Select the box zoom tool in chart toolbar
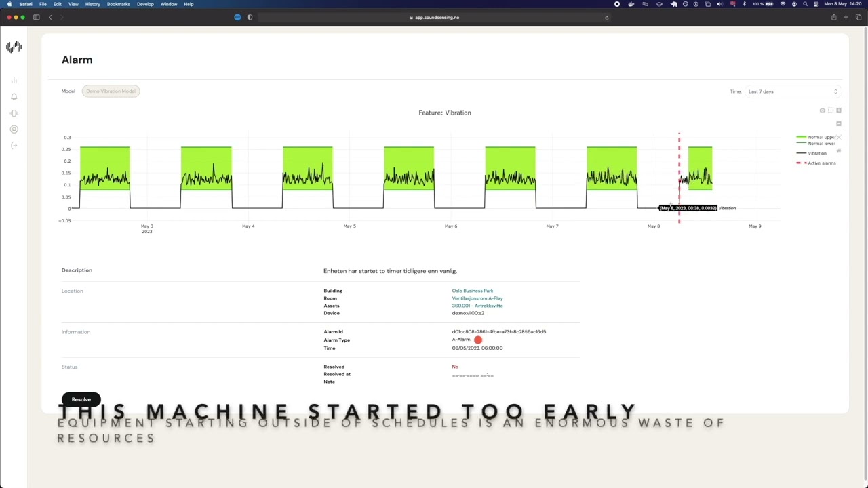Viewport: 868px width, 488px height. (831, 110)
